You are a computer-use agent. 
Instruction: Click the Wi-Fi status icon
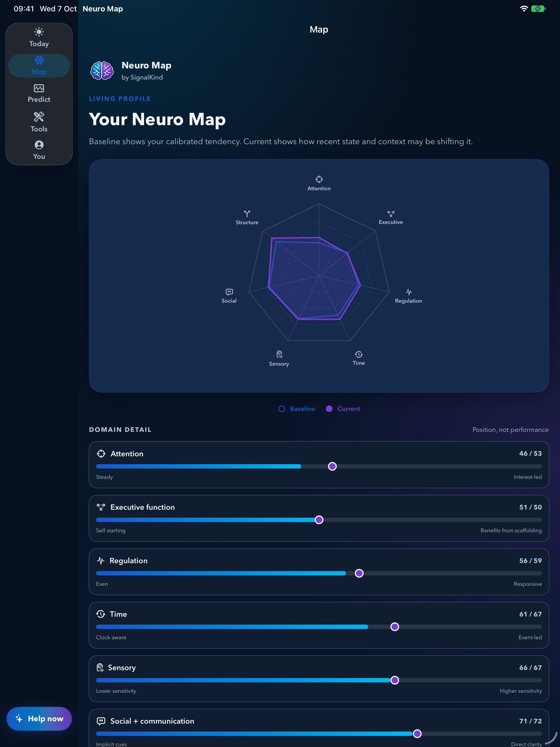(x=524, y=9)
